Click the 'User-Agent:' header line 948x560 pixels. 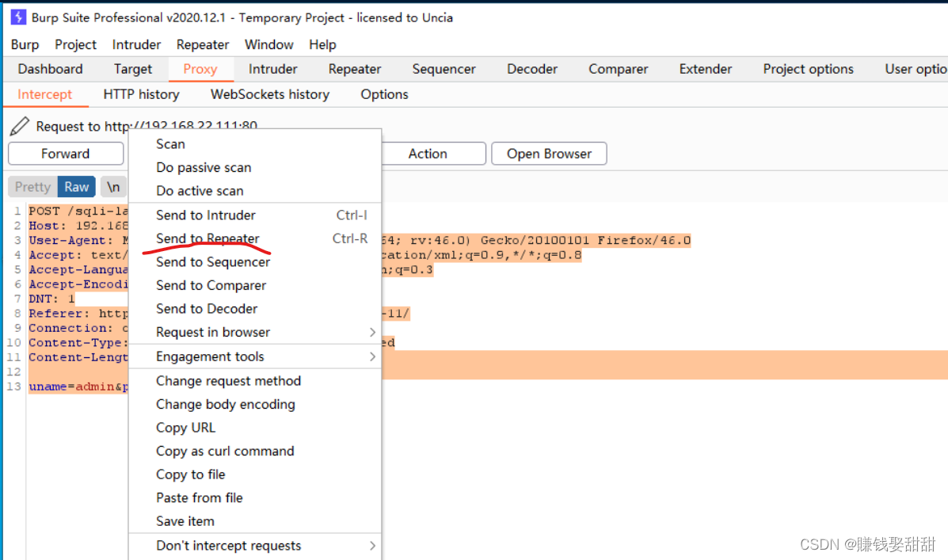coord(78,240)
